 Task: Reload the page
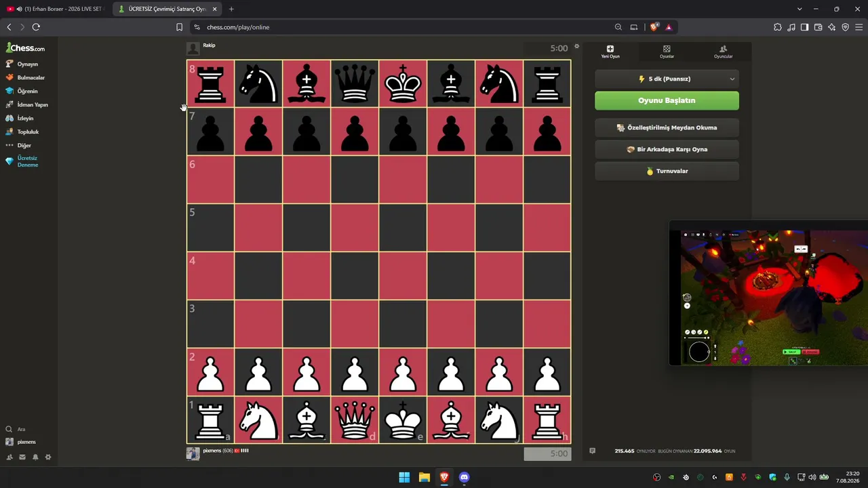(36, 27)
